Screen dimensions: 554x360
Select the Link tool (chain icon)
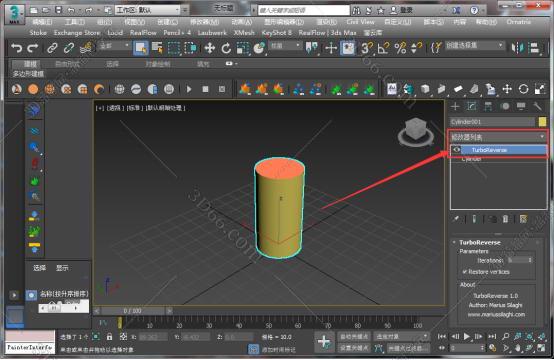coord(52,48)
